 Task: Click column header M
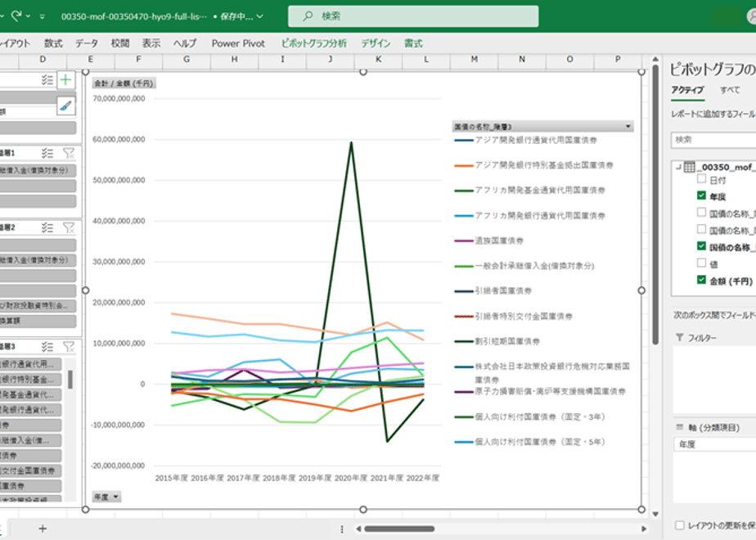click(475, 59)
